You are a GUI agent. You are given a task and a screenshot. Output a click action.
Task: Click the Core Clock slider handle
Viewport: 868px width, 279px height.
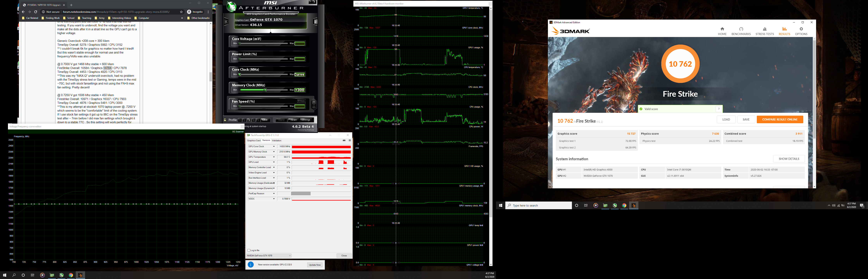[240, 74]
